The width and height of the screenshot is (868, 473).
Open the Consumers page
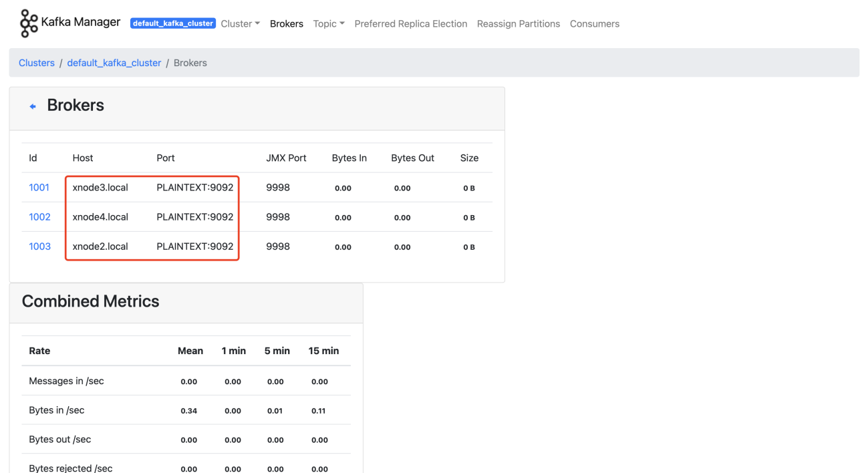click(595, 23)
